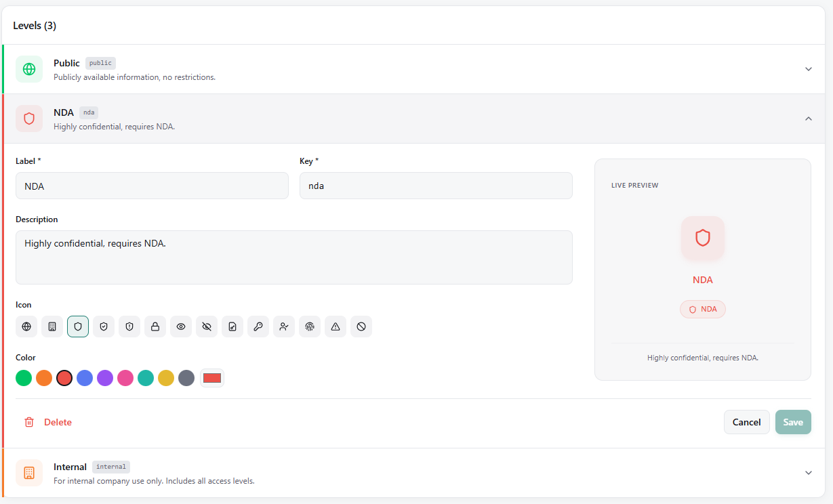
Task: Select the globe icon option
Action: coord(26,327)
